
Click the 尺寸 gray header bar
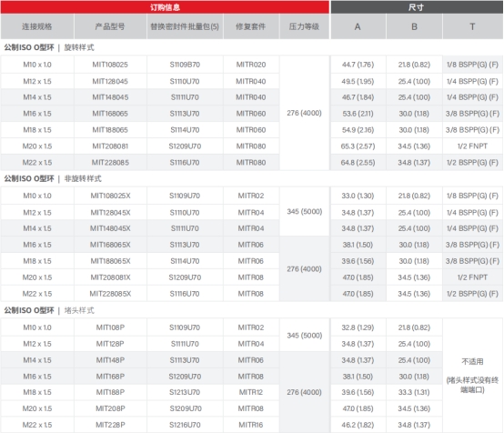[x=417, y=7]
